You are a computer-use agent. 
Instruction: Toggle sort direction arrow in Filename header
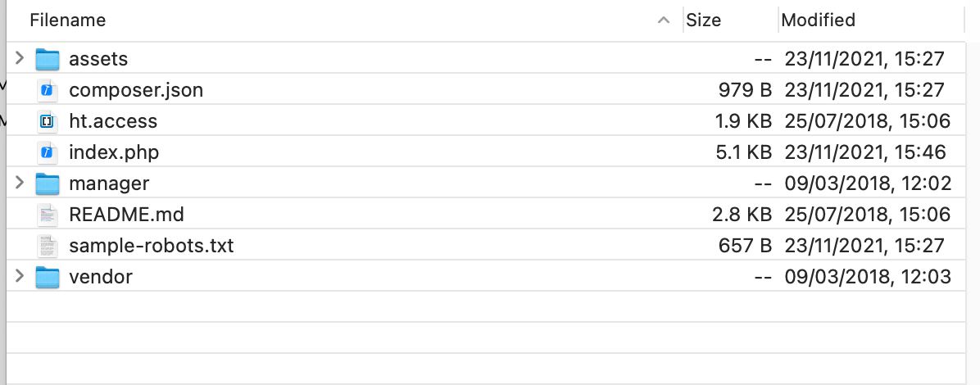pos(664,20)
